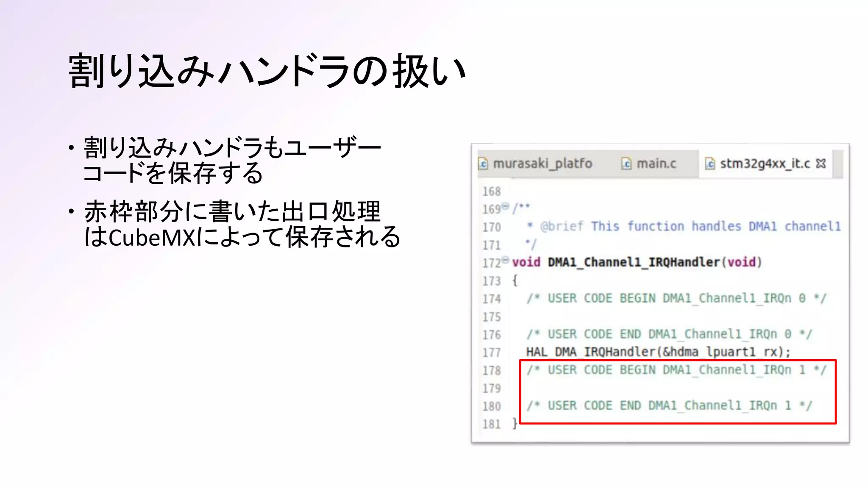Click the C file icon on main.c tab
Screen dimensions: 868x488
[x=626, y=164]
